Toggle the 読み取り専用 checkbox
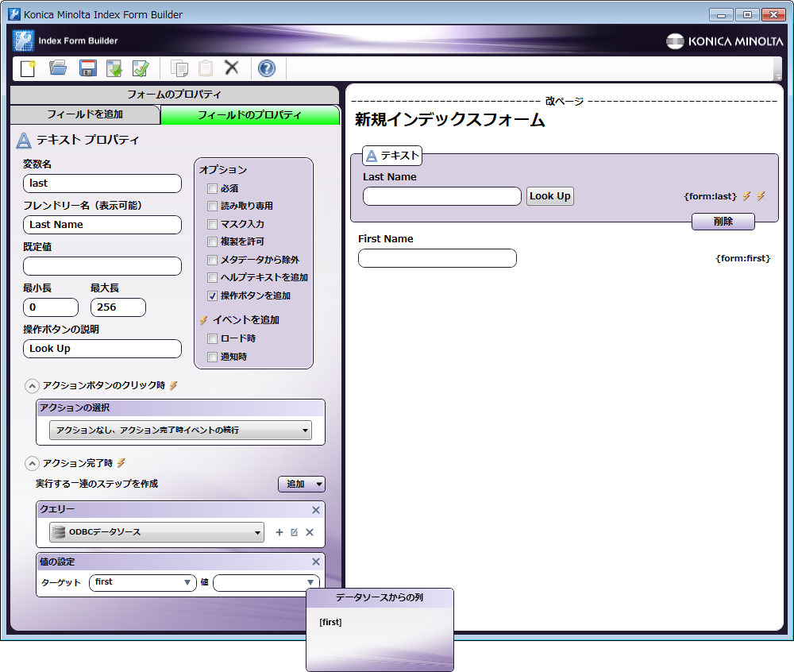The height and width of the screenshot is (672, 794). pos(212,206)
